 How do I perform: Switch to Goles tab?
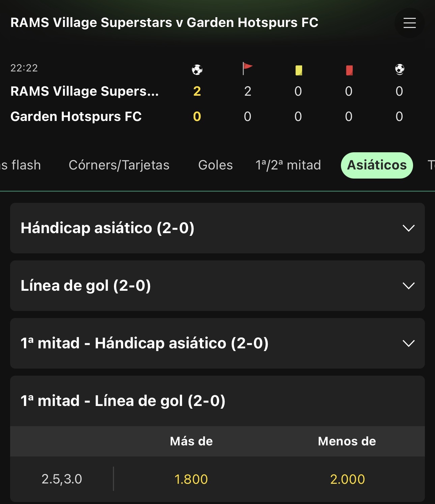click(215, 165)
